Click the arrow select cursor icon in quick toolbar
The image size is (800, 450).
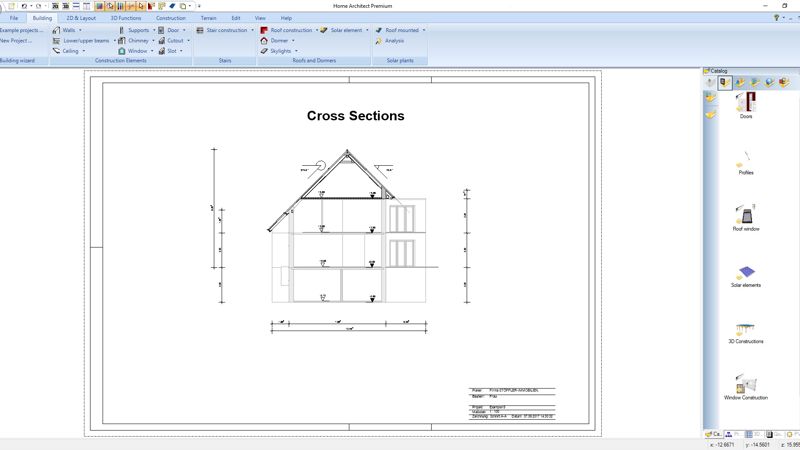(141, 6)
